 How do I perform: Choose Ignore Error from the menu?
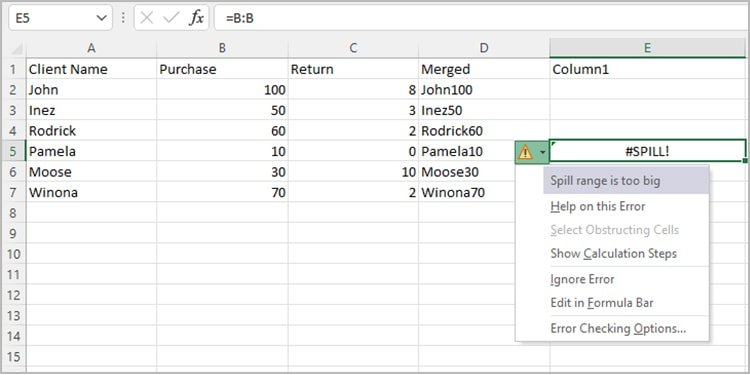[582, 279]
